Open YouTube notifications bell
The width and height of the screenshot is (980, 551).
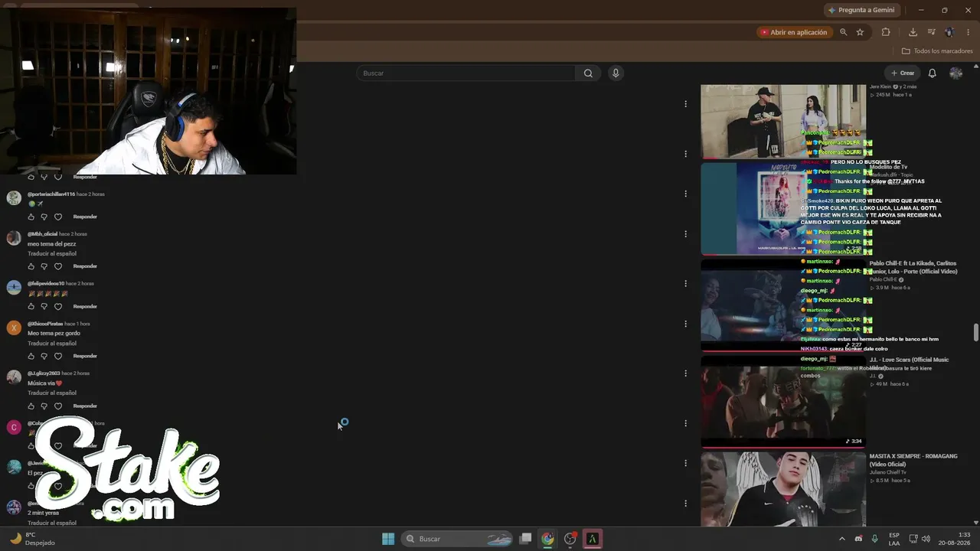coord(932,73)
